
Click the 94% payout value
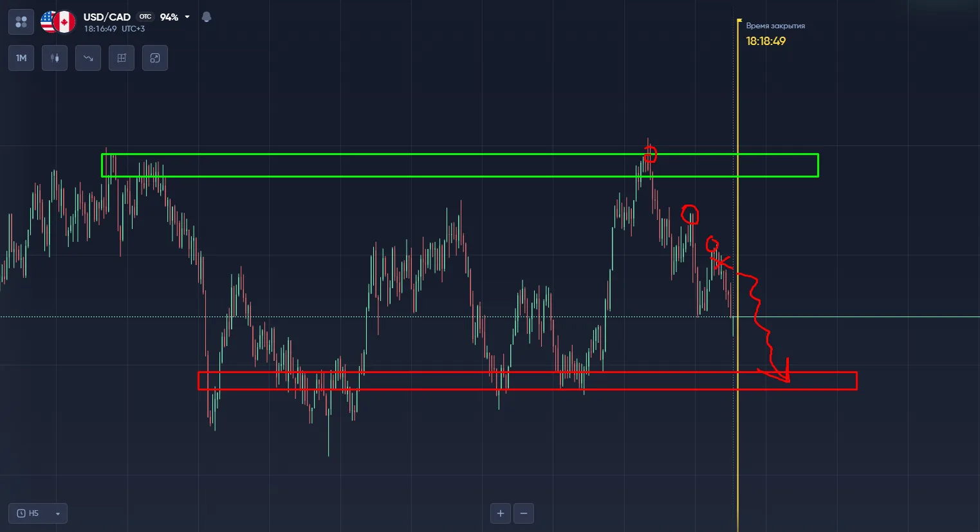pos(169,17)
